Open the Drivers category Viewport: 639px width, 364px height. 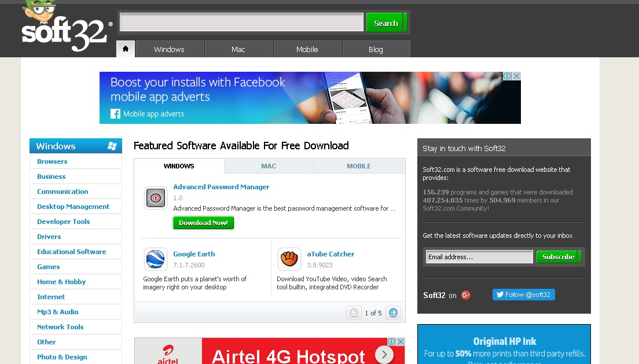(x=49, y=236)
